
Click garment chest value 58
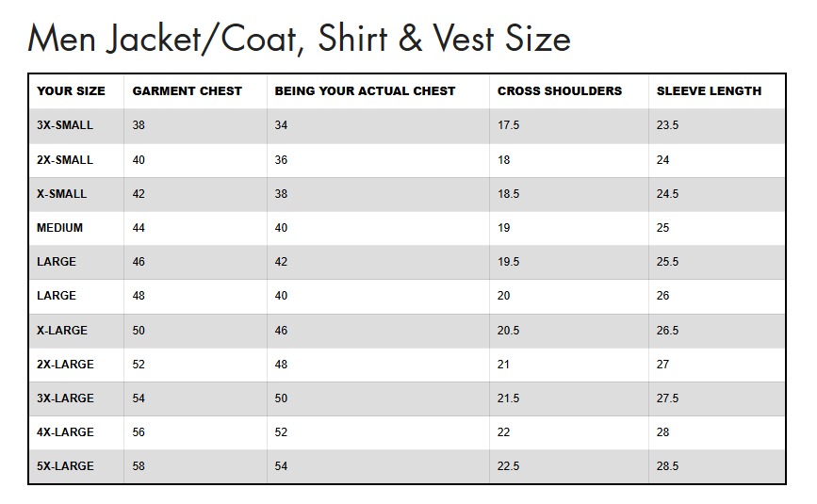point(139,466)
